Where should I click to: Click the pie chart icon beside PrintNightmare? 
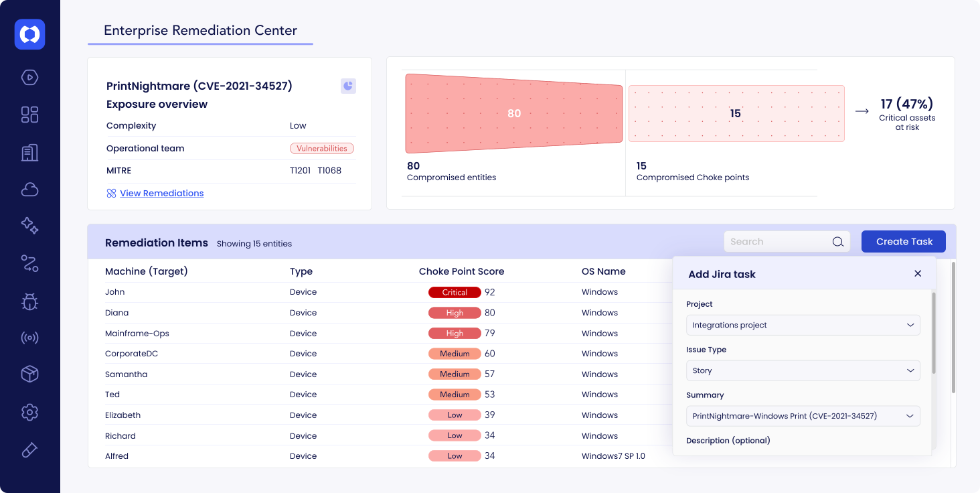(348, 86)
